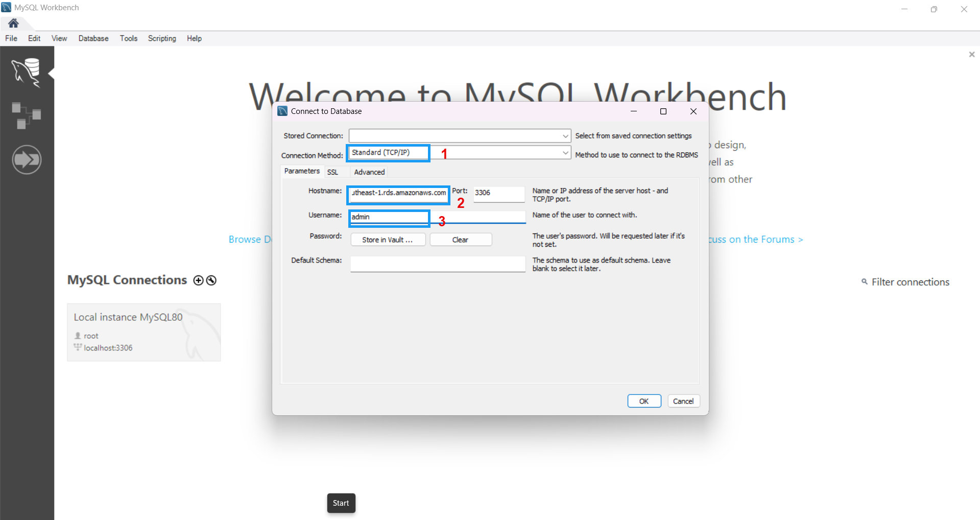
Task: Click the Store in Vault button
Action: (388, 240)
